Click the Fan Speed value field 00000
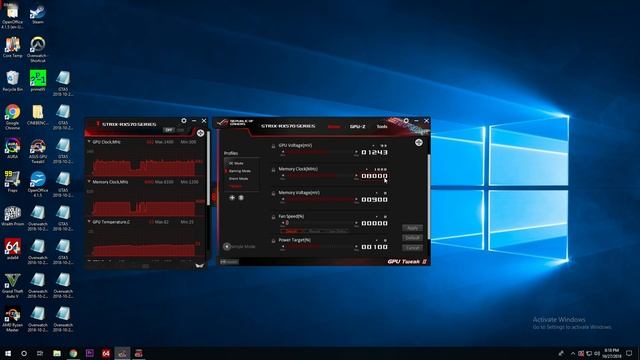The image size is (640, 360). point(374,223)
